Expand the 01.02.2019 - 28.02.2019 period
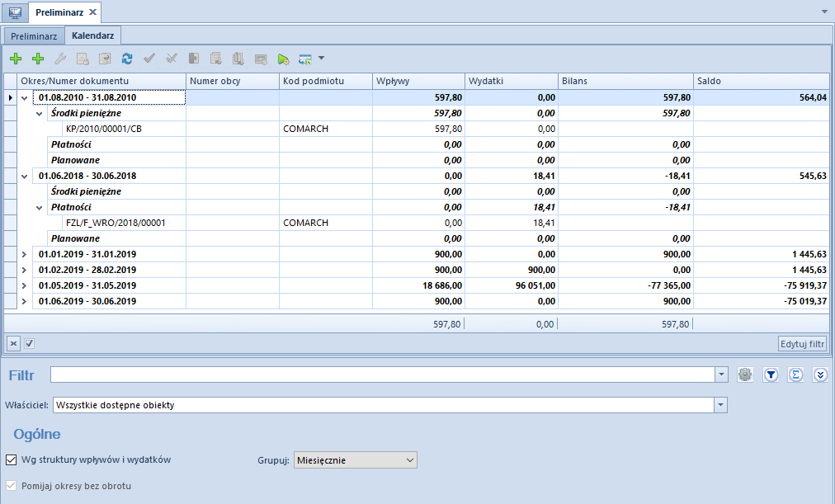This screenshot has height=504, width=835. [x=25, y=270]
